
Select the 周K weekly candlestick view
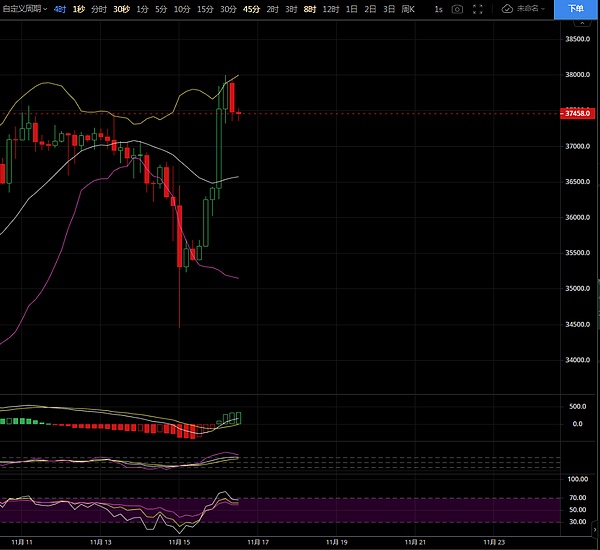[x=408, y=9]
